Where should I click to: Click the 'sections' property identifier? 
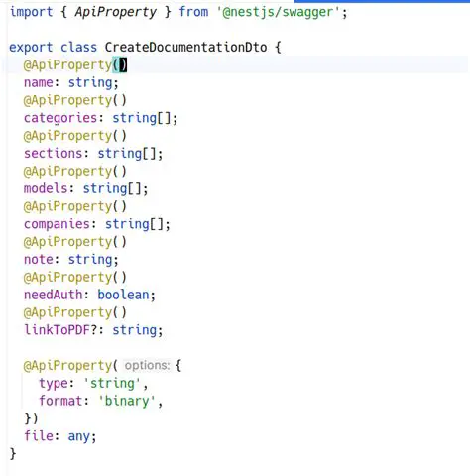click(x=53, y=154)
